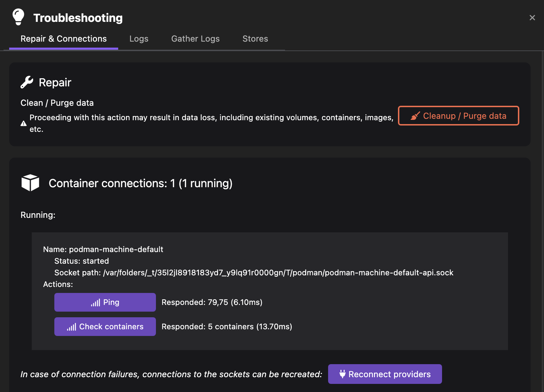The image size is (544, 392).
Task: Click the broom icon on Cleanup button
Action: point(415,116)
